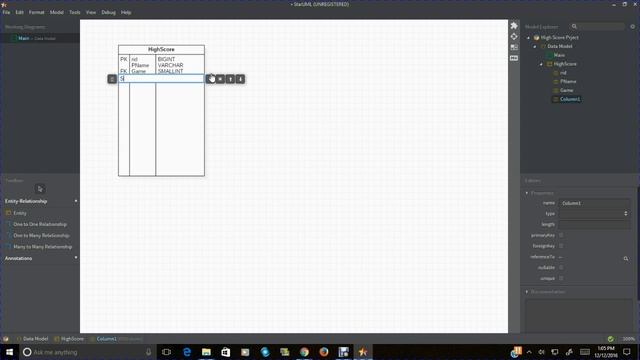Image resolution: width=640 pixels, height=360 pixels.
Task: Open the View menu
Action: click(x=91, y=12)
